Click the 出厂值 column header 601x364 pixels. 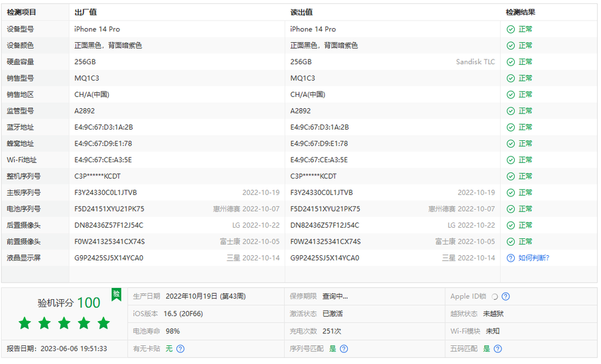click(x=85, y=12)
